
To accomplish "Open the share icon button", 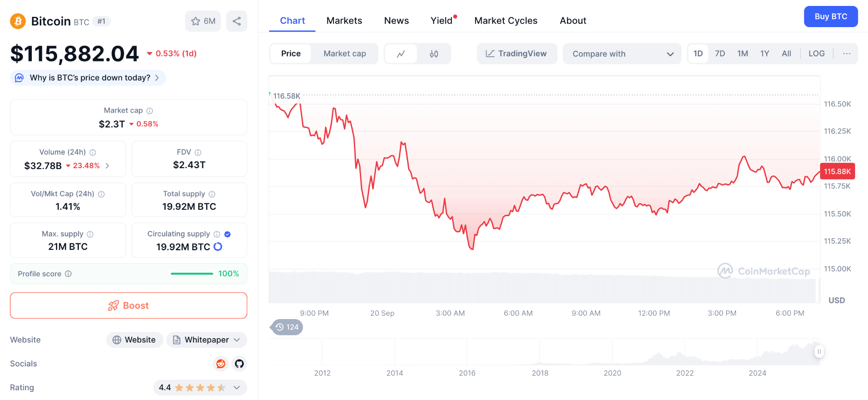I will [x=236, y=21].
